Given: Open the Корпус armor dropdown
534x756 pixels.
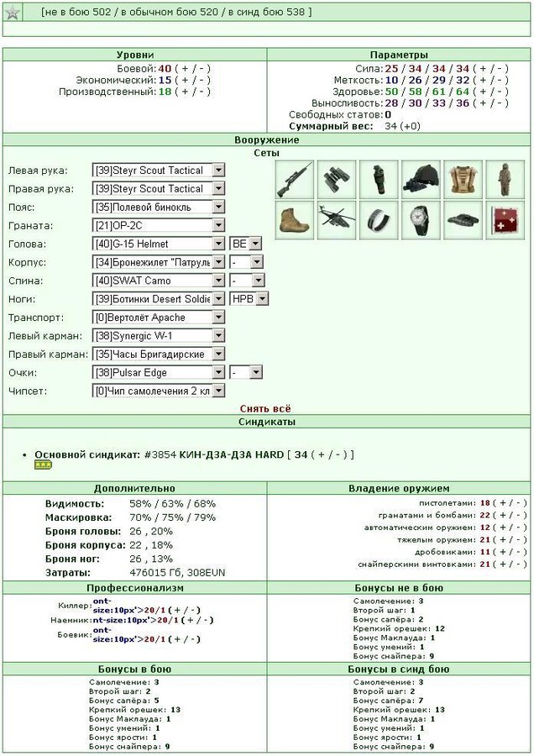Looking at the screenshot, I should tap(159, 262).
